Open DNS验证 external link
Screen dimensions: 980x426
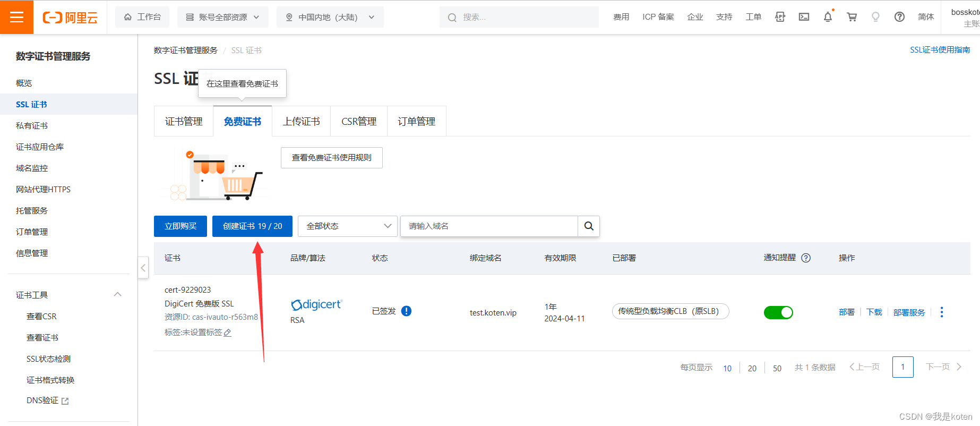[48, 401]
